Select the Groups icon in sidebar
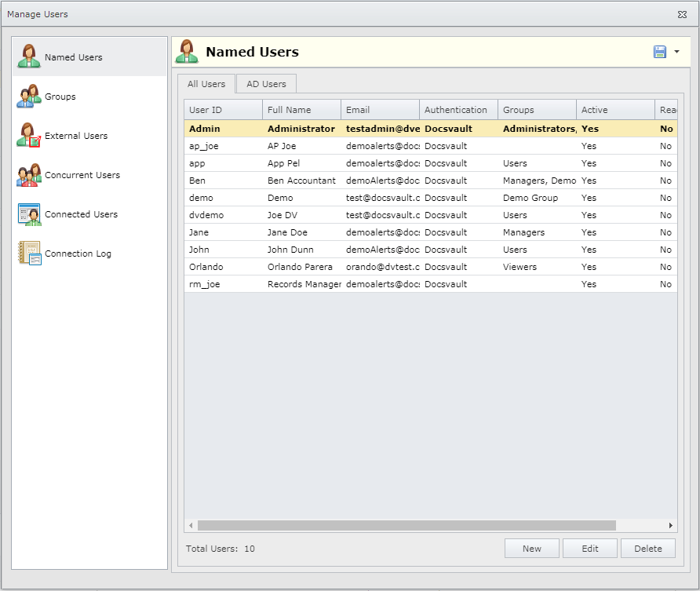Viewport: 700px width, 591px height. [29, 97]
